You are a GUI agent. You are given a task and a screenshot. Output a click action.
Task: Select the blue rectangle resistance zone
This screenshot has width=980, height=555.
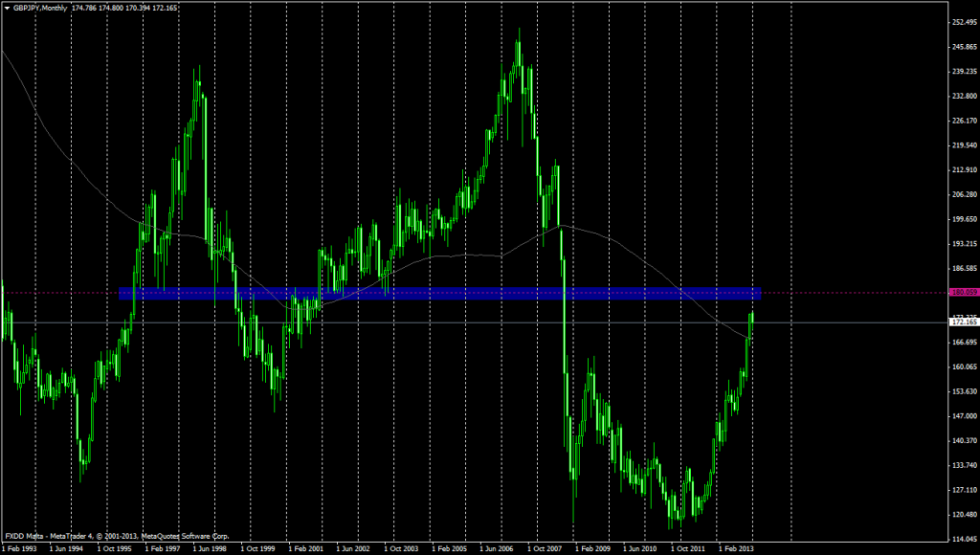click(440, 294)
